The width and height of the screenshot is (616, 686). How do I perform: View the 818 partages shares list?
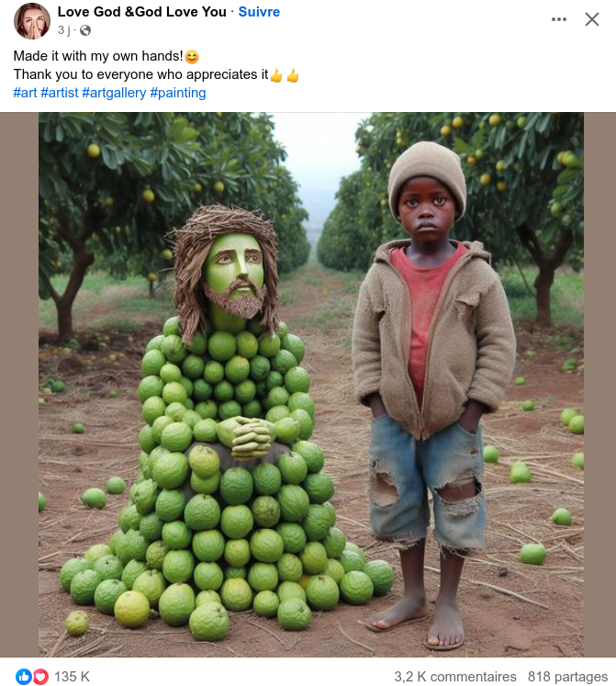567,677
